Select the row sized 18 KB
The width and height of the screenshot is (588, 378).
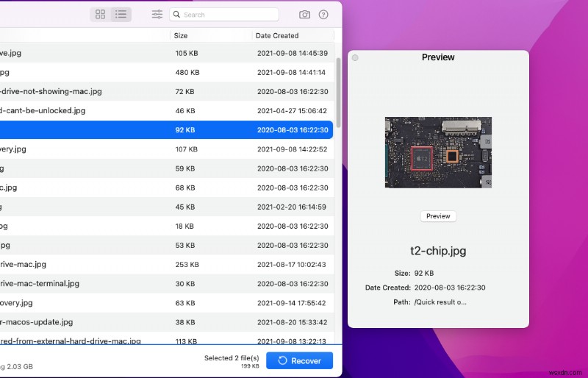coord(167,226)
